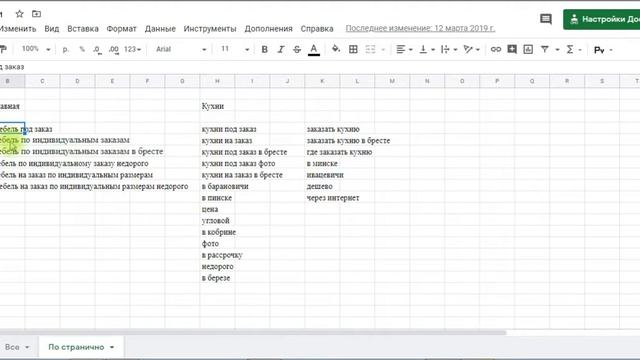Open horizontal align options
Image resolution: width=640 pixels, height=360 pixels.
404,49
